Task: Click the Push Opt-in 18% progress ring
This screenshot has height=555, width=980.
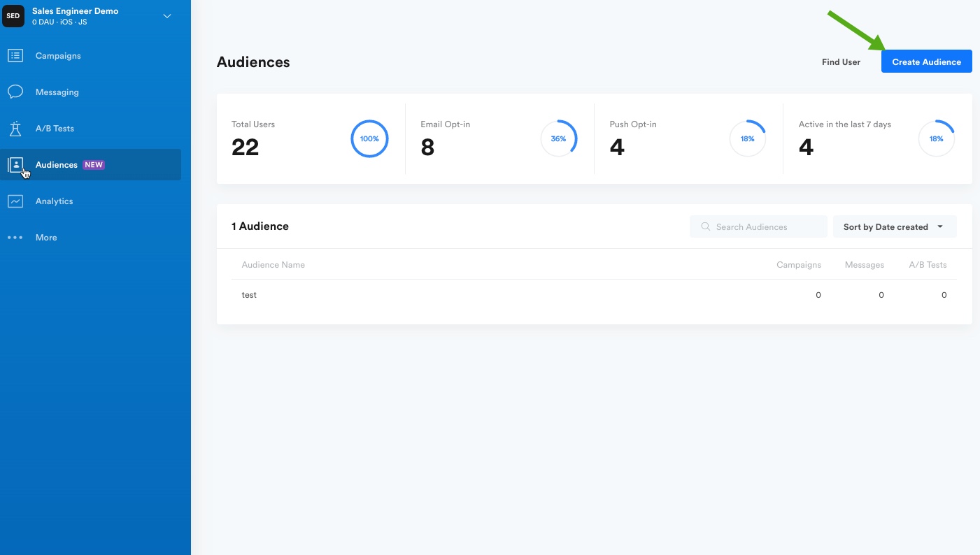Action: 747,138
